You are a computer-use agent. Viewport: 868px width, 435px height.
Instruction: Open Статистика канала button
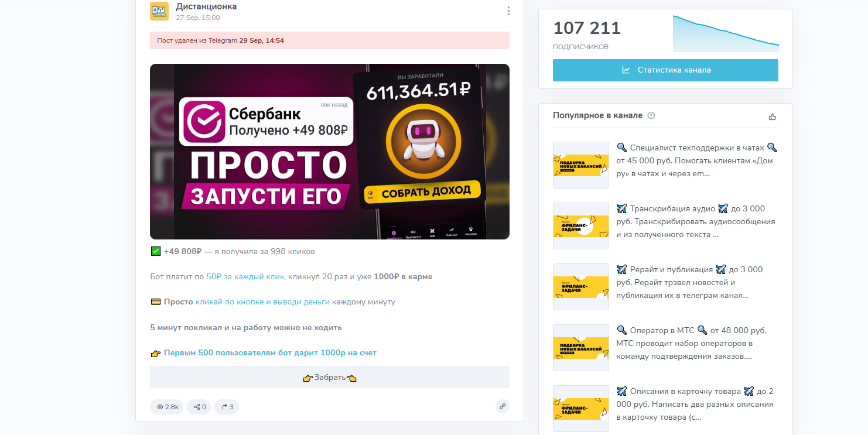point(665,70)
